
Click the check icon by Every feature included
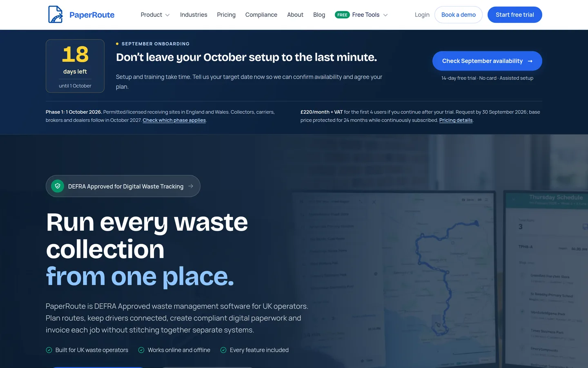pyautogui.click(x=223, y=350)
